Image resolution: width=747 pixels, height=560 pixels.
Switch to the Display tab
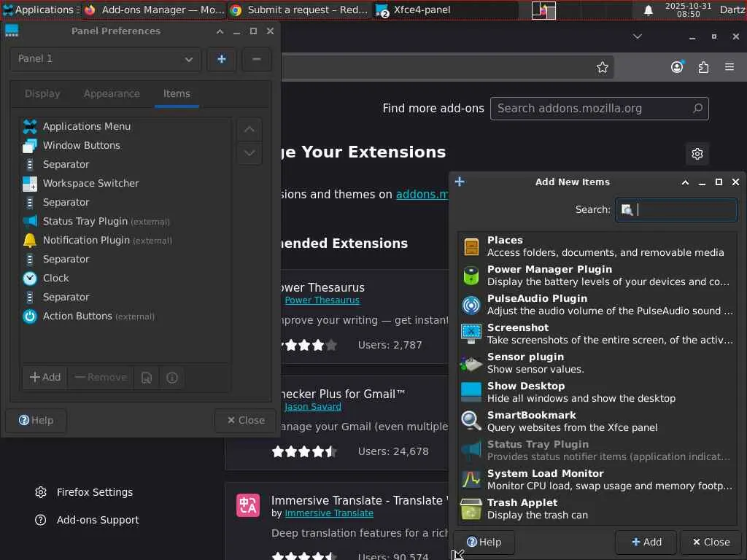coord(42,94)
